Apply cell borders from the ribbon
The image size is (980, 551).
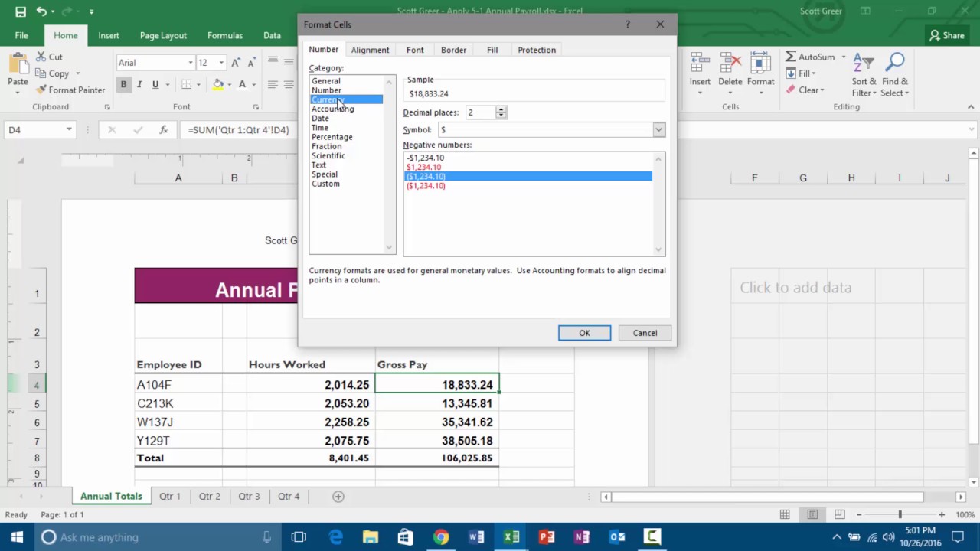(x=186, y=84)
